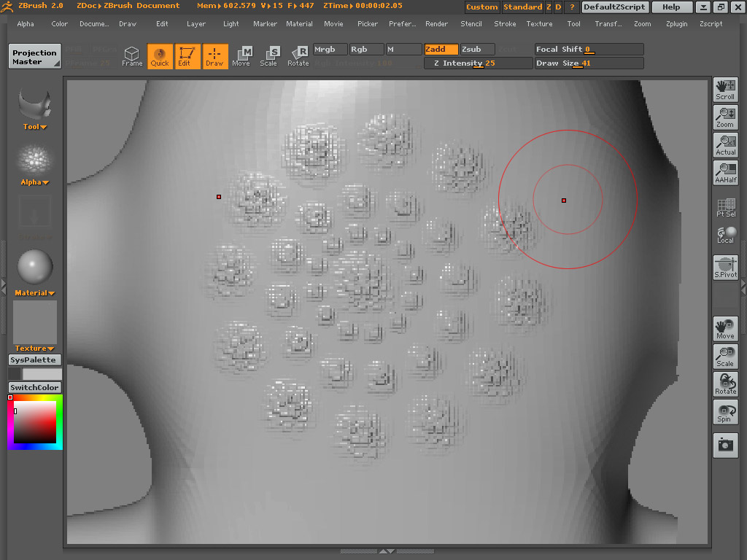Toggle Zadd sculpt mode
The image size is (747, 560).
[x=441, y=49]
